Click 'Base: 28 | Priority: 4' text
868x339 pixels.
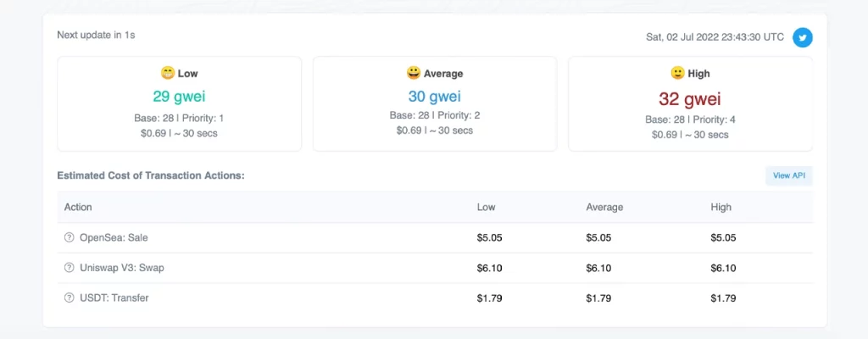(690, 119)
